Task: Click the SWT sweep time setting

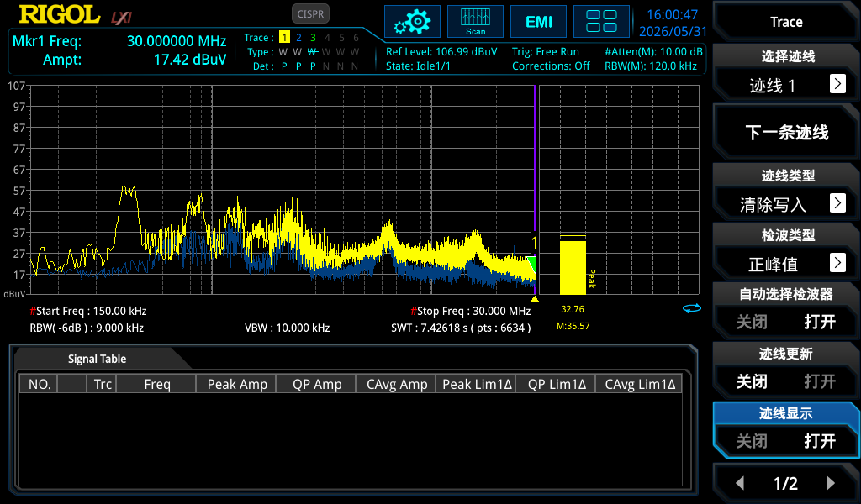Action: [x=461, y=328]
